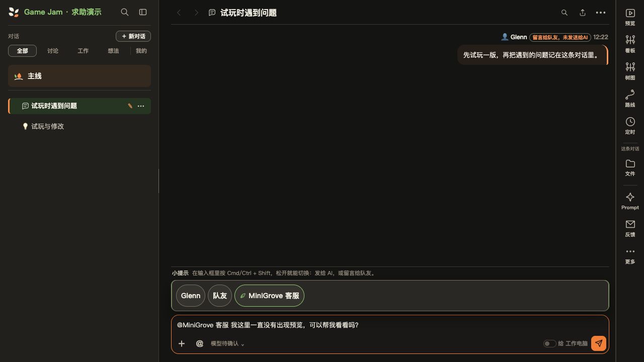Open the 文件 files panel
The width and height of the screenshot is (644, 362).
pos(630,167)
